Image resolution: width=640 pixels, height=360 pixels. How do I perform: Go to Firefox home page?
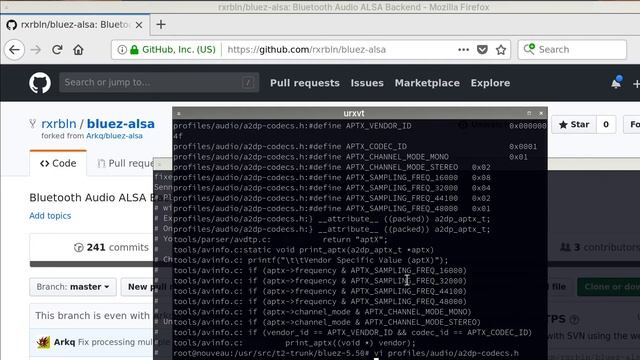[x=78, y=50]
